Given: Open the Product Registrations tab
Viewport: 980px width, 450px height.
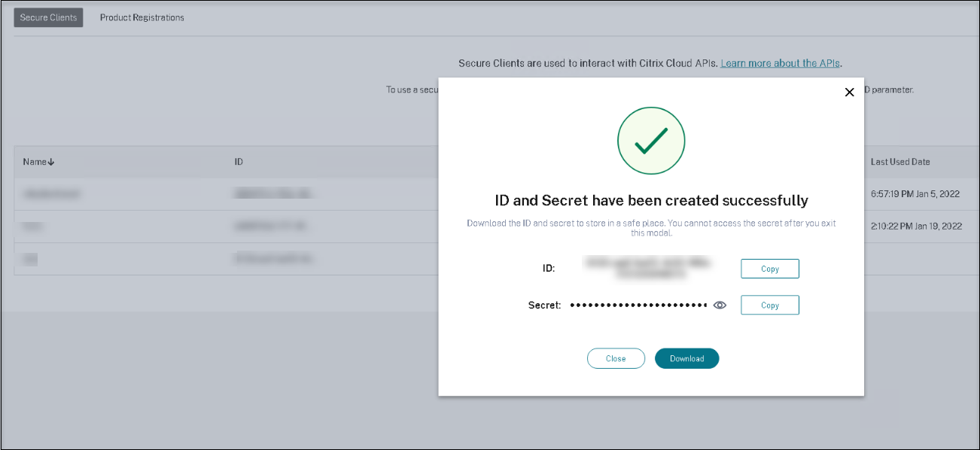Looking at the screenshot, I should [142, 17].
